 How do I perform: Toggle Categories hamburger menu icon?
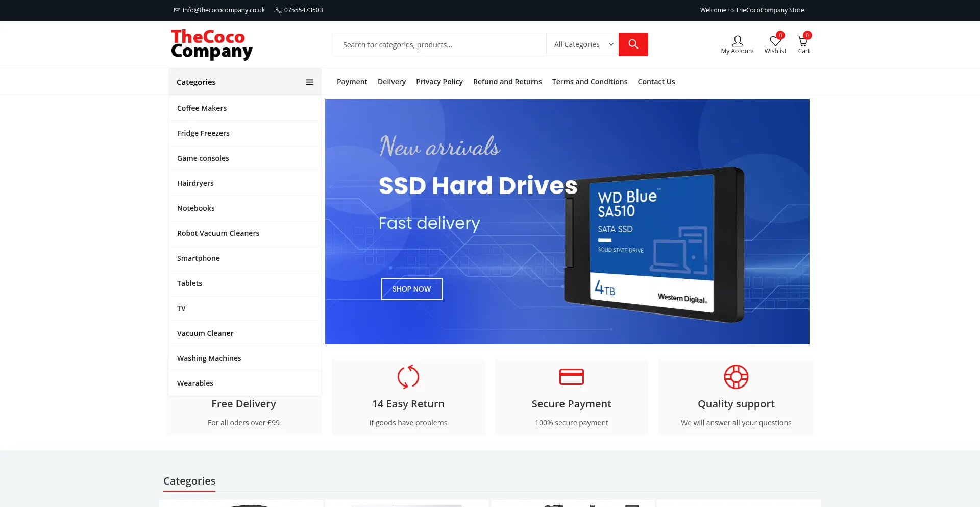[x=310, y=82]
